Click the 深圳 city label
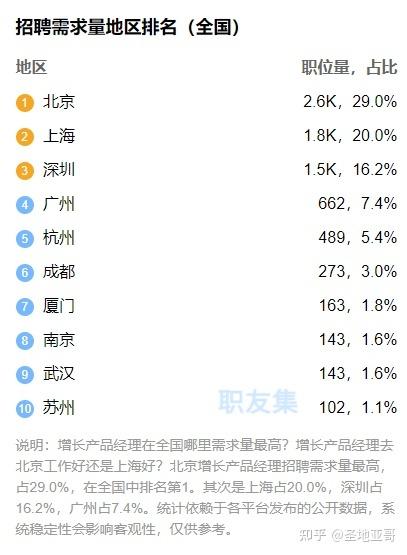 [x=59, y=170]
